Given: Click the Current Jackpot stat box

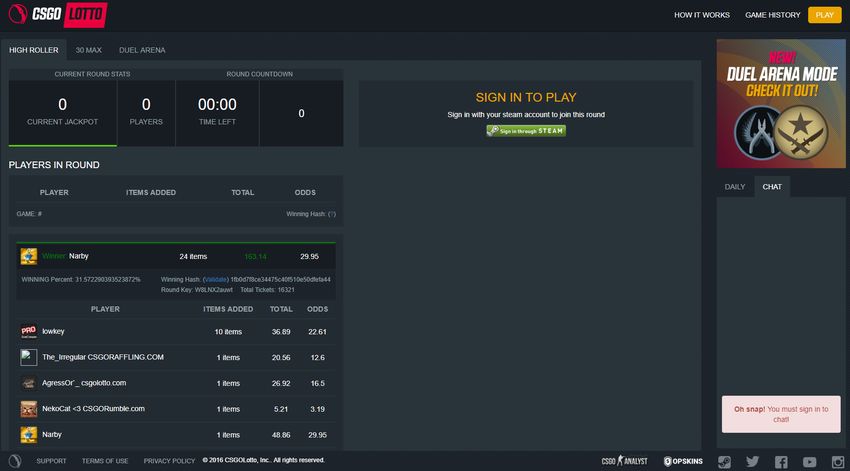Looking at the screenshot, I should [62, 113].
